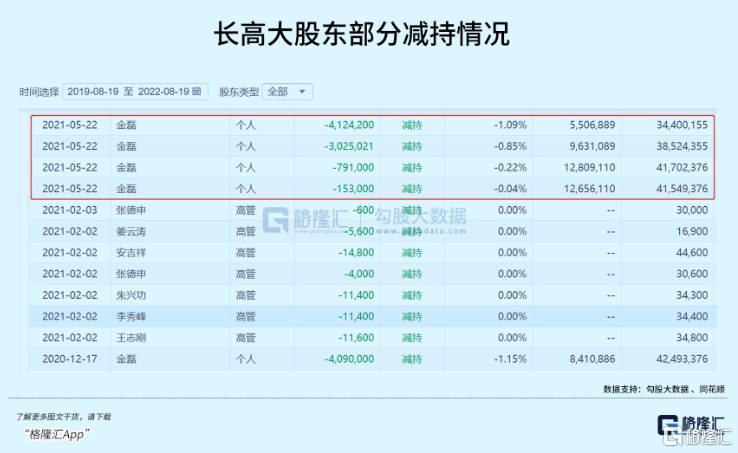Image resolution: width=738 pixels, height=453 pixels.
Task: Click the 38,524,355 total cell
Action: coord(682,146)
